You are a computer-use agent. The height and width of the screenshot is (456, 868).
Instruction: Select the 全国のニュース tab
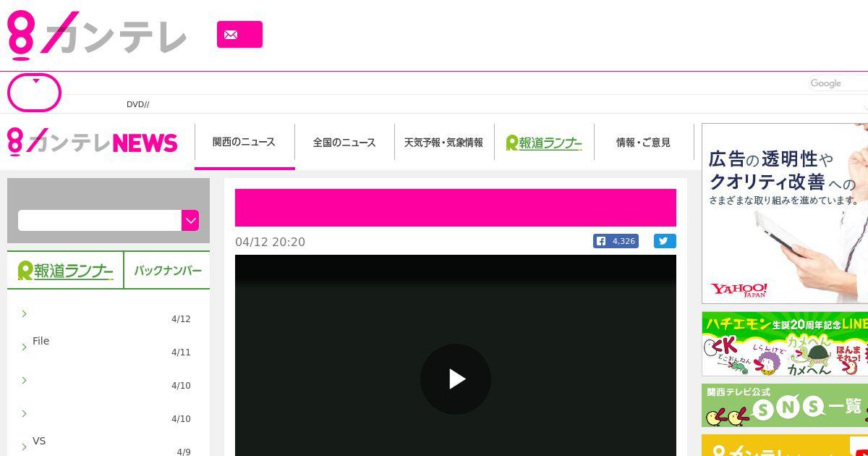[344, 143]
